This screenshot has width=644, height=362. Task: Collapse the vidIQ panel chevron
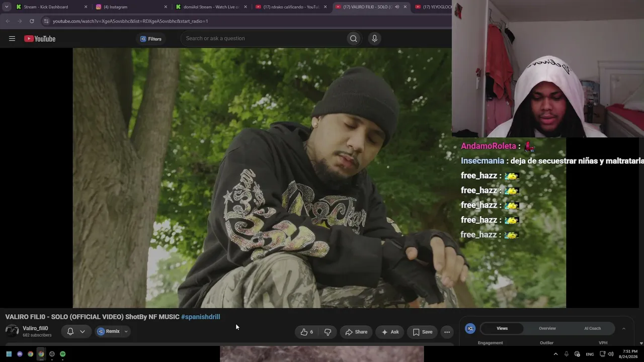pyautogui.click(x=624, y=328)
